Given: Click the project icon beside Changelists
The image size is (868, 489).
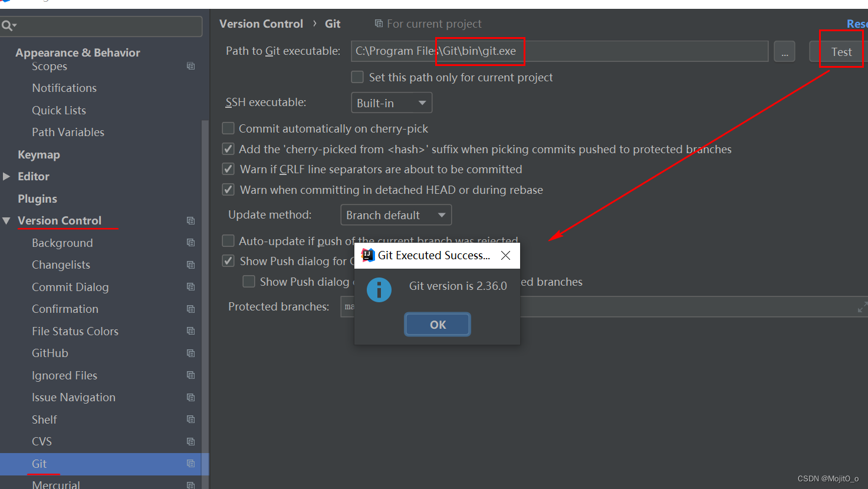Looking at the screenshot, I should [x=190, y=265].
